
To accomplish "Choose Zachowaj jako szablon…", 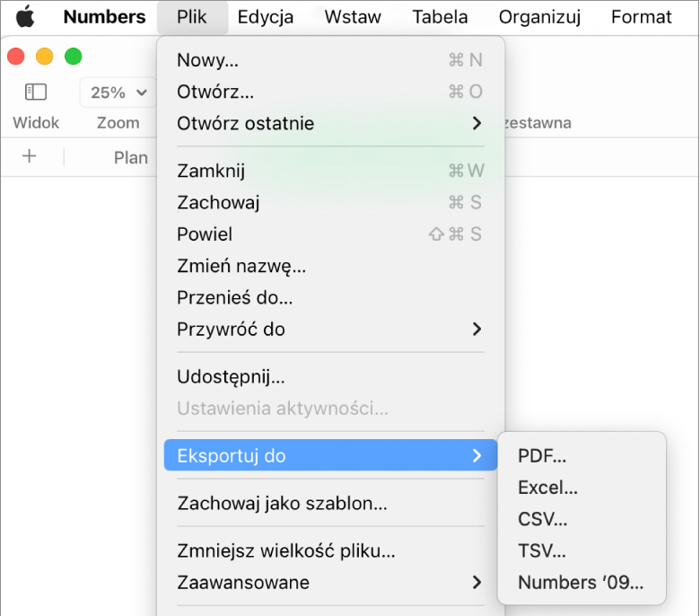I will tap(330, 503).
